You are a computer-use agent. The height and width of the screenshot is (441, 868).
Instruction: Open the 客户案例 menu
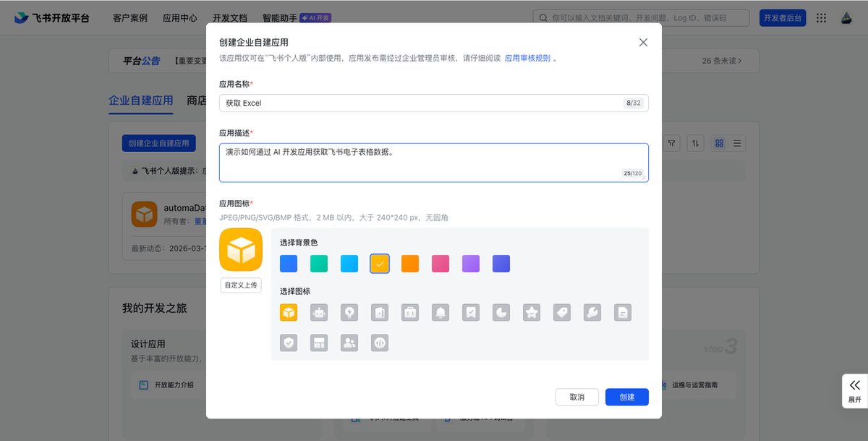click(x=130, y=18)
